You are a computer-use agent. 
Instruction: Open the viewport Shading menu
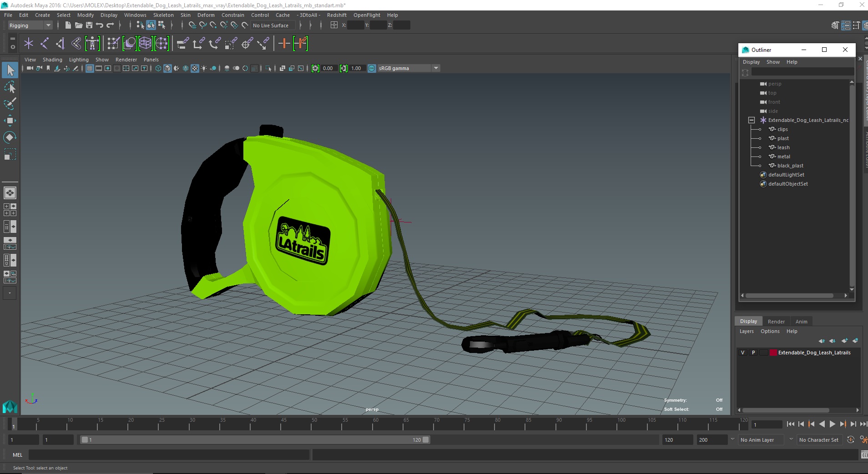[x=52, y=60]
